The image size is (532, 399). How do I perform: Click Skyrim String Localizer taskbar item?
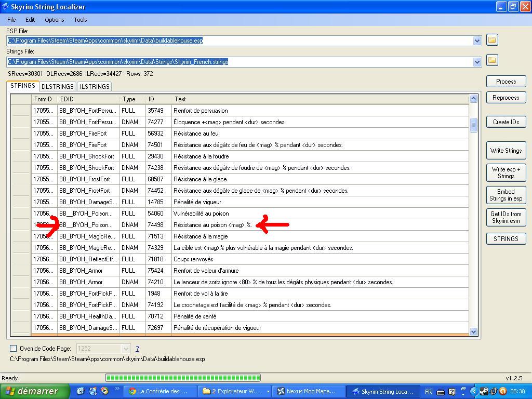[383, 392]
